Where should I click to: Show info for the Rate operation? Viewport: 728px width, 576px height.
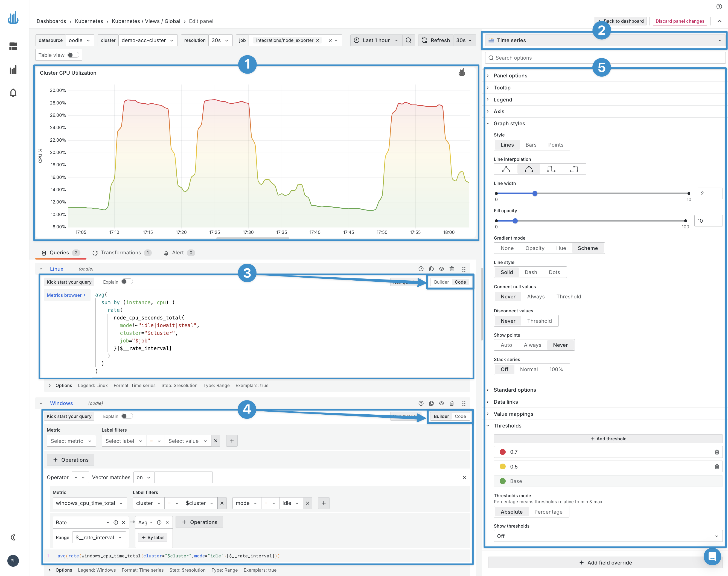116,522
